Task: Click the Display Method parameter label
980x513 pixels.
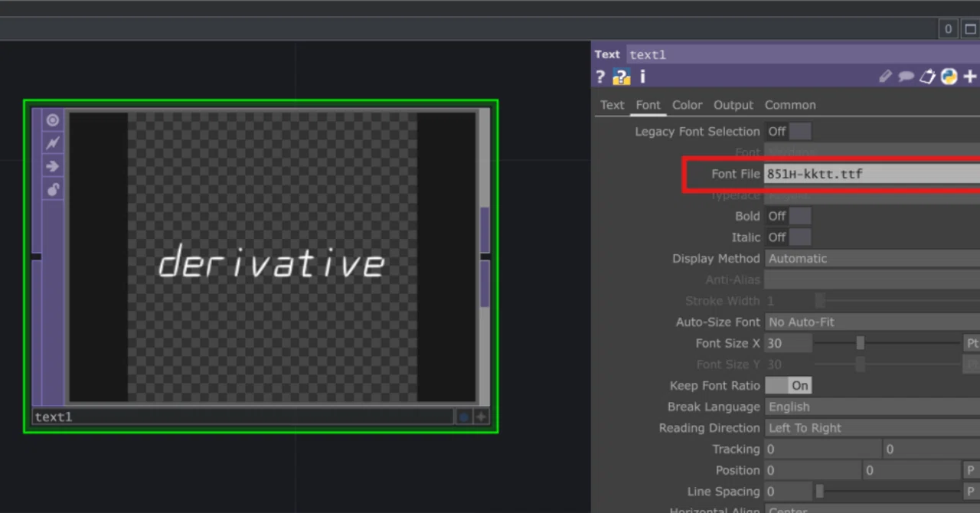Action: pos(716,259)
